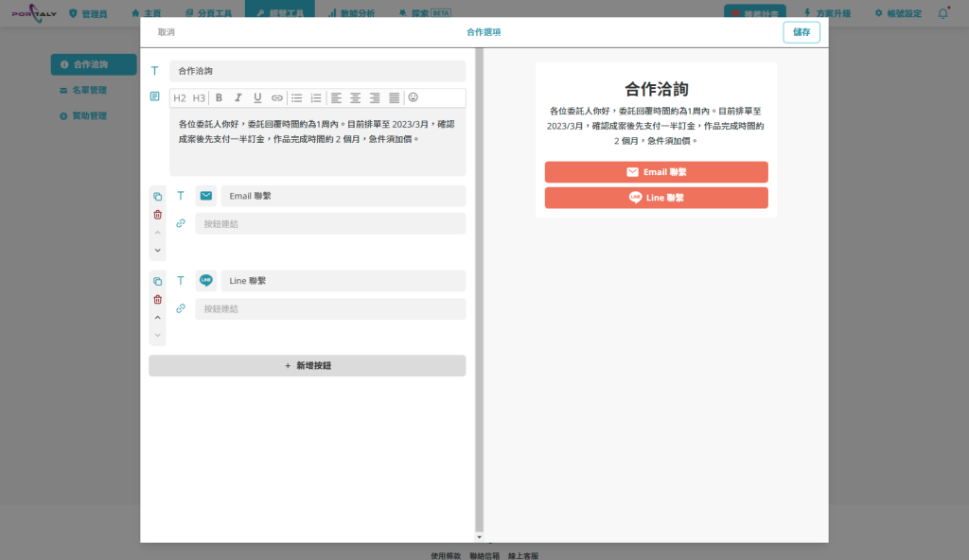The height and width of the screenshot is (560, 969).
Task: Delete the Email 聯繫 button block
Action: (x=158, y=215)
